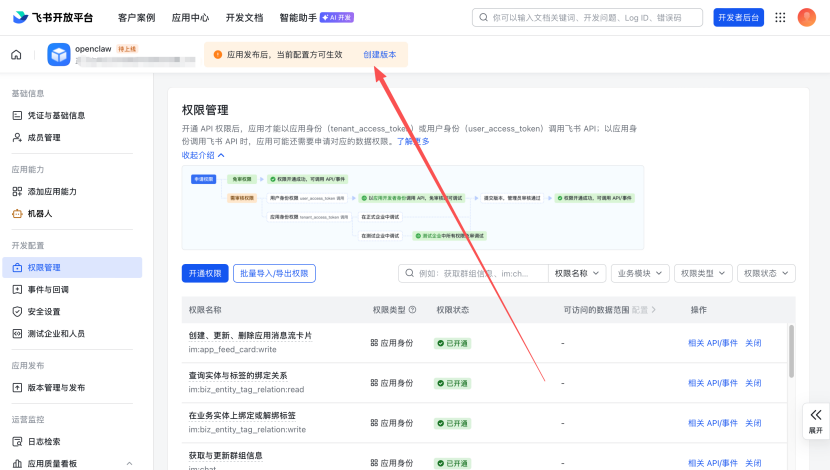
Task: Click the 开通权限 button
Action: [204, 273]
